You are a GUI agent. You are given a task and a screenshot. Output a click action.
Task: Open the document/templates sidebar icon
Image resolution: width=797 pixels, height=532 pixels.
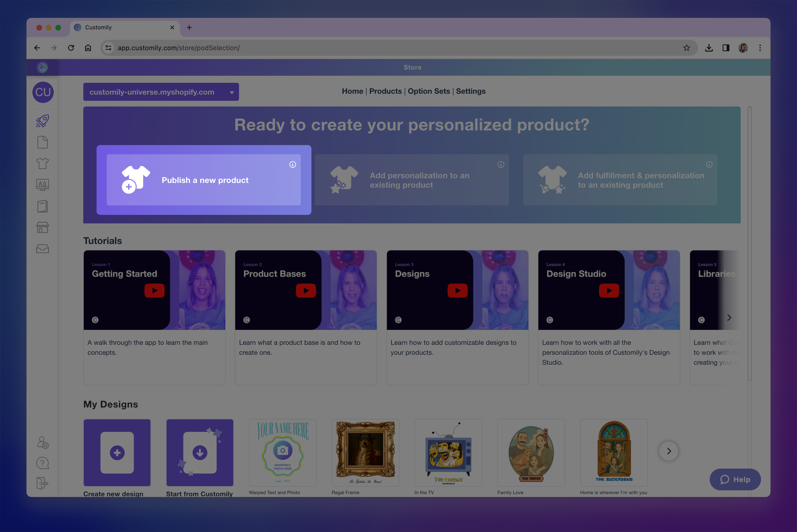(42, 142)
